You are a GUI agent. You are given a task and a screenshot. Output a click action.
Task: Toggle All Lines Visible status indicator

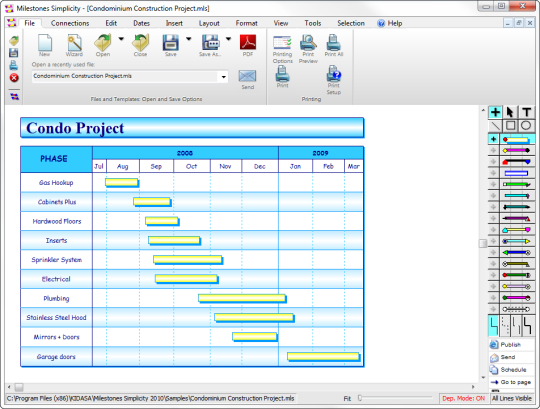tap(512, 398)
